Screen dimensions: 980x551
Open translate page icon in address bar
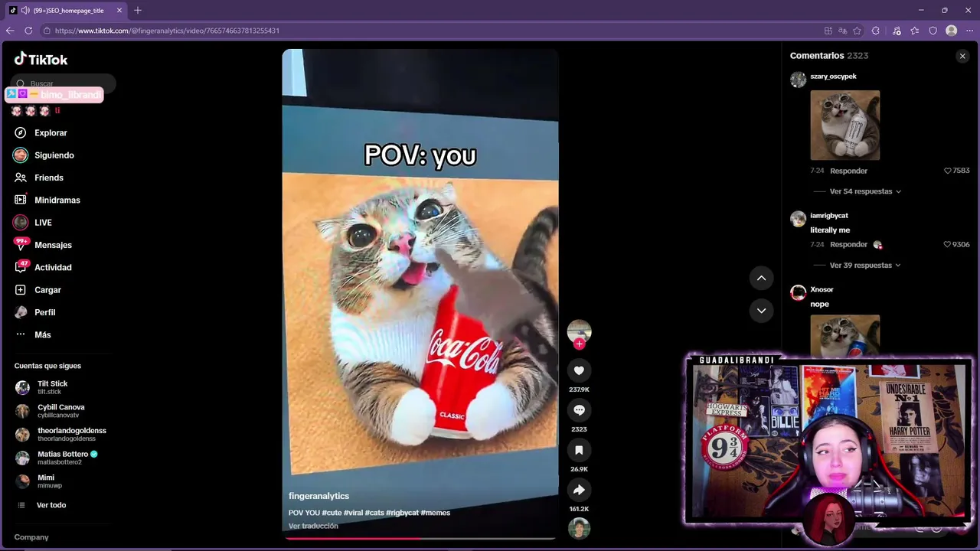pos(842,31)
